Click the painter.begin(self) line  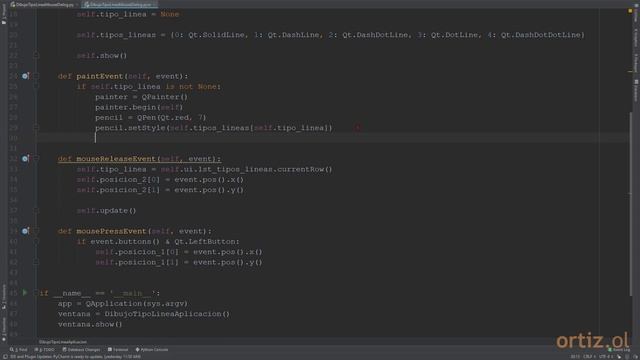[139, 107]
